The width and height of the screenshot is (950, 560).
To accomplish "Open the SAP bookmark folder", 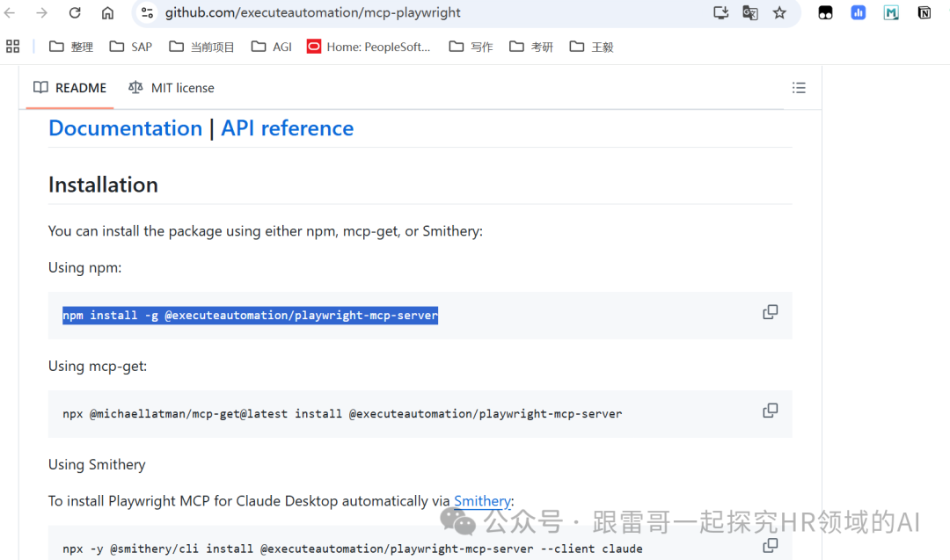I will pos(130,47).
